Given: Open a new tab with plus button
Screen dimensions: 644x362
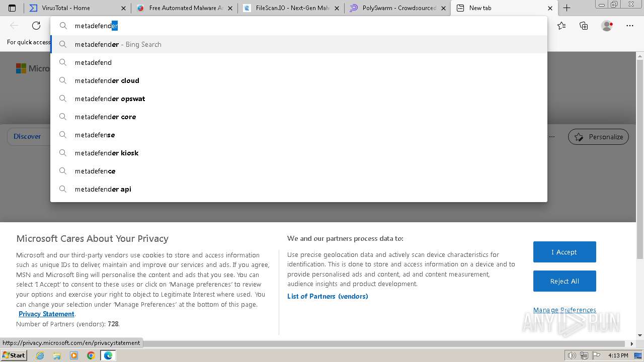Looking at the screenshot, I should [567, 8].
